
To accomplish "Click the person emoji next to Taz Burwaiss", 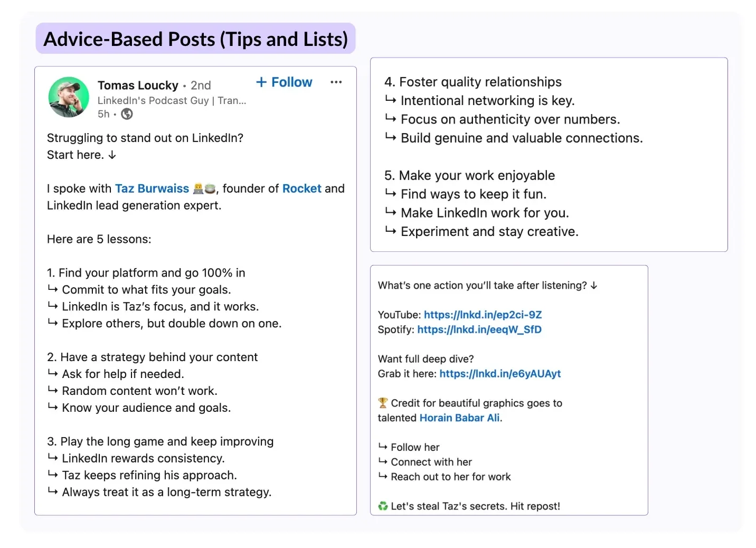I will [x=199, y=188].
